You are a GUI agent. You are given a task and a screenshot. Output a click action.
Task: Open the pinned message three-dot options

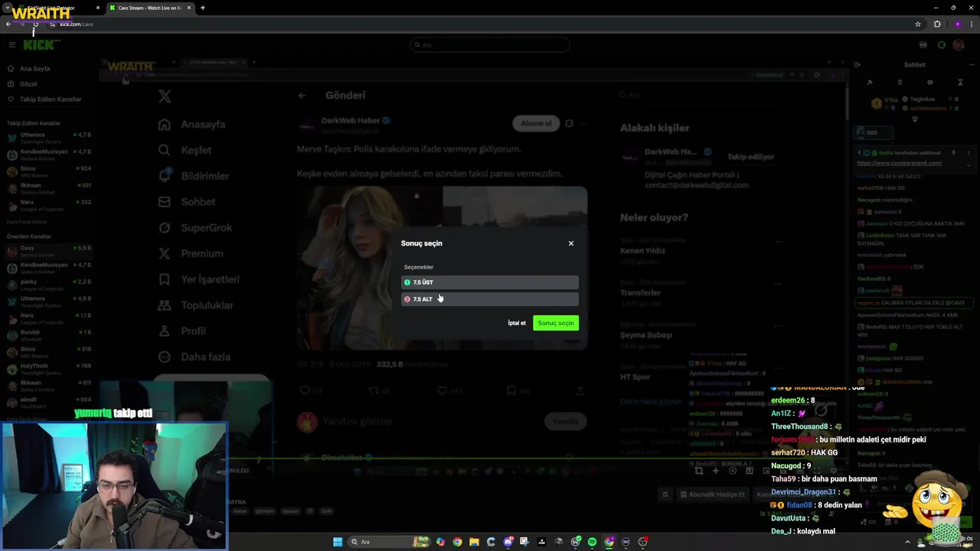(969, 153)
